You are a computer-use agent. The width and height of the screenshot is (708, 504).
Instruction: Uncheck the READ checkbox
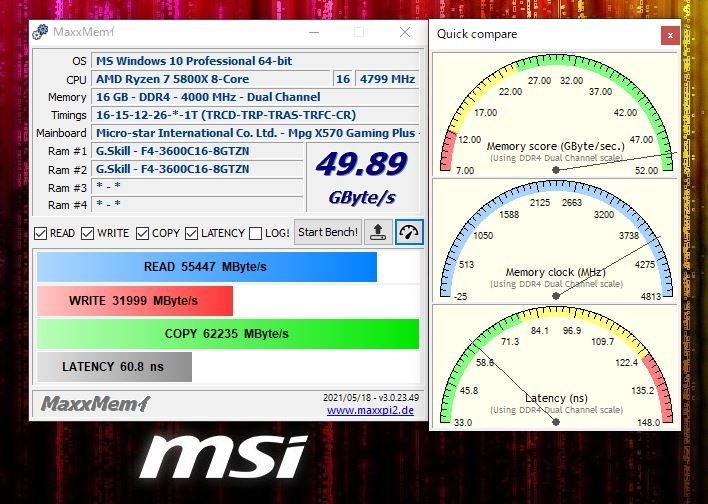(41, 233)
